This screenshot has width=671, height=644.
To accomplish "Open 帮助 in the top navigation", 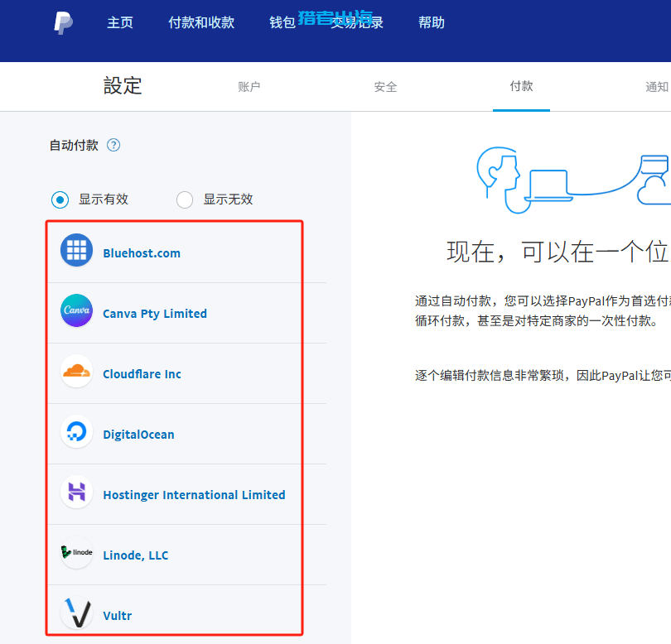I will click(432, 22).
